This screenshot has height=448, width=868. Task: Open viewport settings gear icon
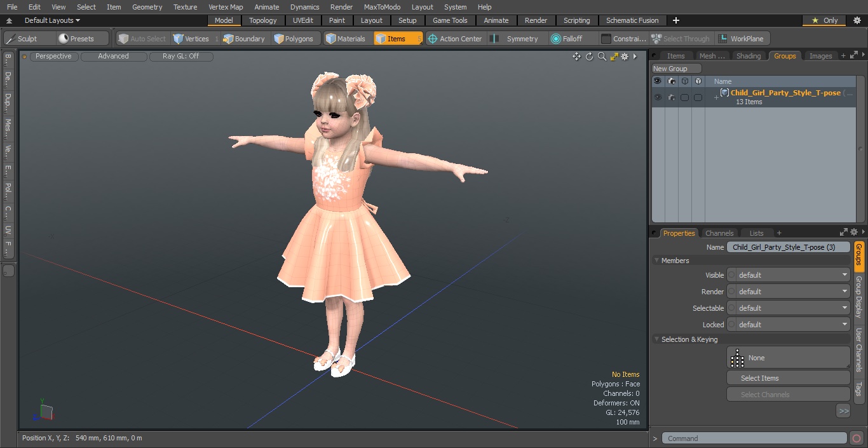click(625, 57)
